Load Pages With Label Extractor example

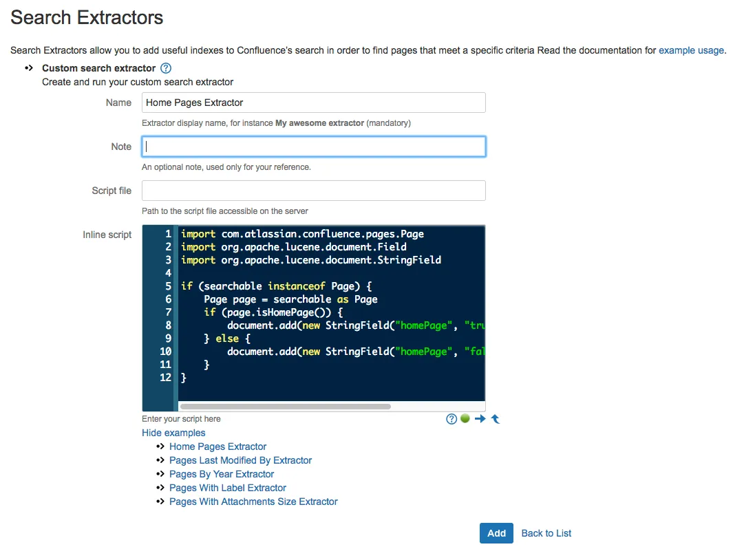[x=228, y=488]
